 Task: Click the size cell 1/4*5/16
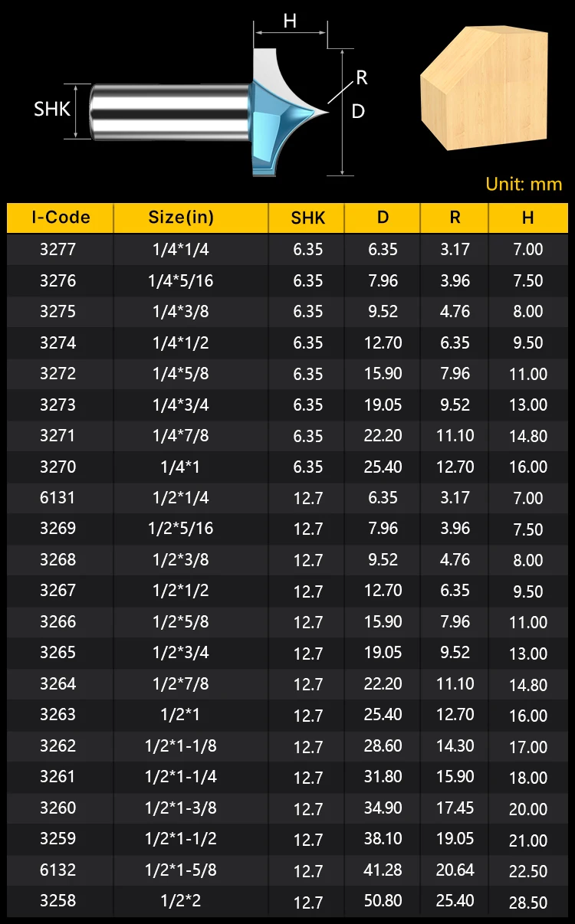(x=181, y=281)
